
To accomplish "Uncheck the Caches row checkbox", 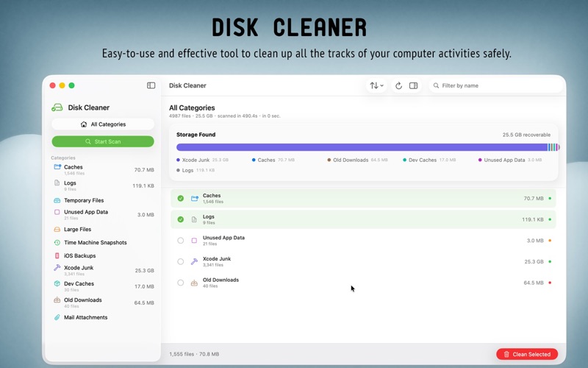I will click(181, 198).
